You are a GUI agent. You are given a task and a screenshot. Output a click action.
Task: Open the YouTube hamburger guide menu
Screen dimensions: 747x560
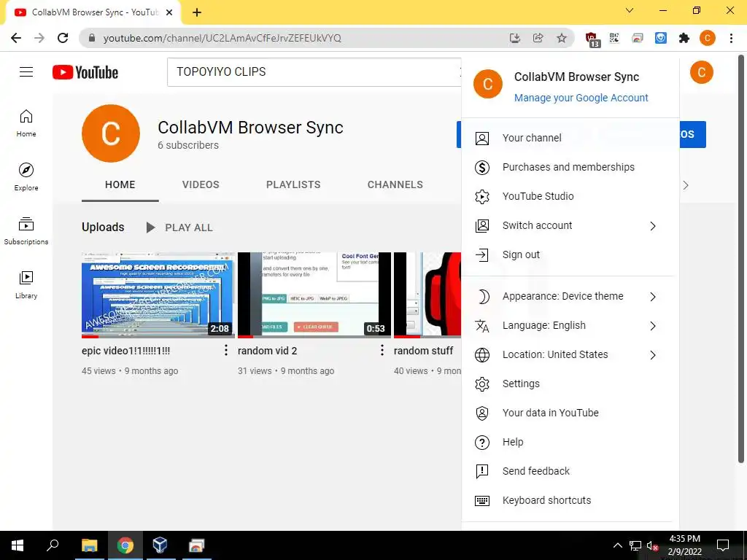click(26, 72)
